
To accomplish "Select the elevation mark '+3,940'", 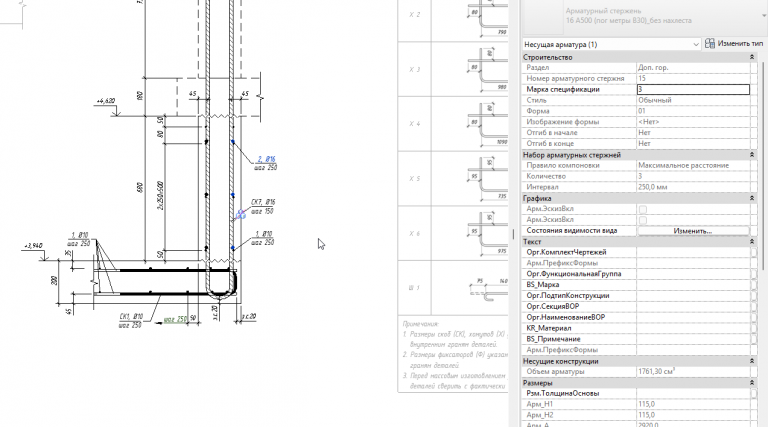I will click(x=33, y=245).
